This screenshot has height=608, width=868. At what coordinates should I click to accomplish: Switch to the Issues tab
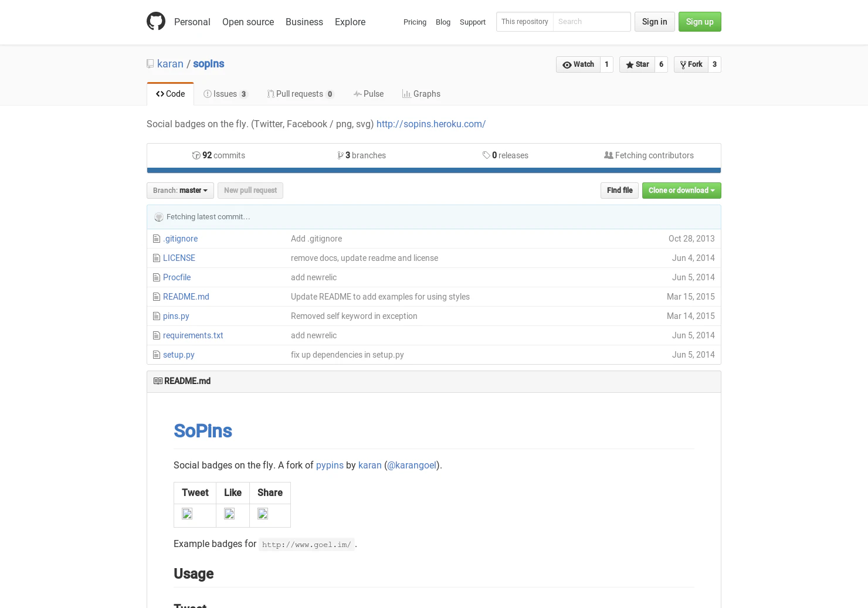[226, 94]
